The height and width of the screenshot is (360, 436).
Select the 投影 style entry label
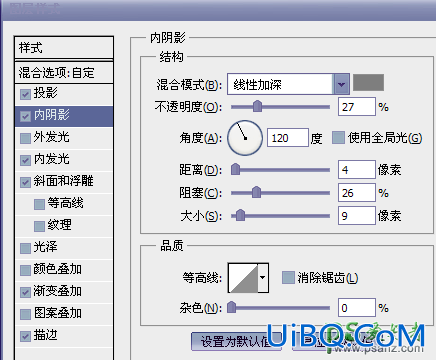tap(46, 93)
